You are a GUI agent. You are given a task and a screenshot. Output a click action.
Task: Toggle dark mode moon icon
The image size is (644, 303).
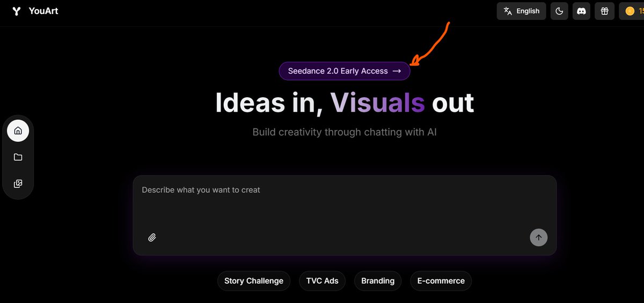559,11
